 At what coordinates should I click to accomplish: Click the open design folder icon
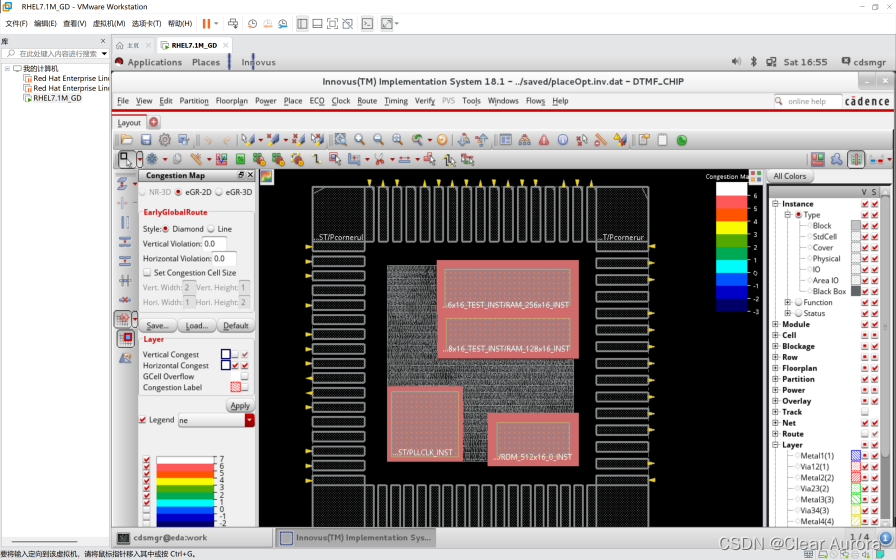[127, 140]
